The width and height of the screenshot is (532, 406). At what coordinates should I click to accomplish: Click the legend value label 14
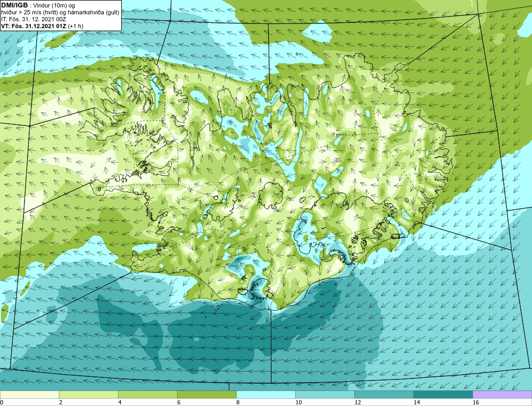[x=417, y=402]
